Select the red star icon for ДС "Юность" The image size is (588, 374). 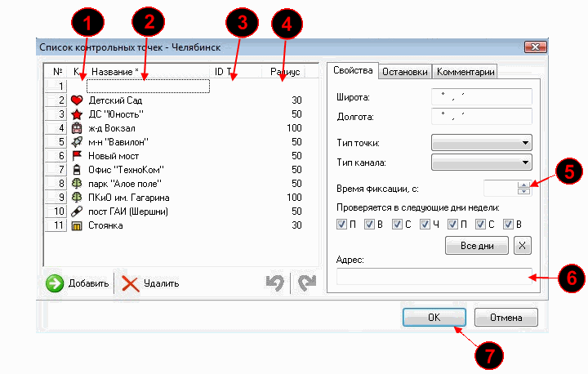(78, 114)
